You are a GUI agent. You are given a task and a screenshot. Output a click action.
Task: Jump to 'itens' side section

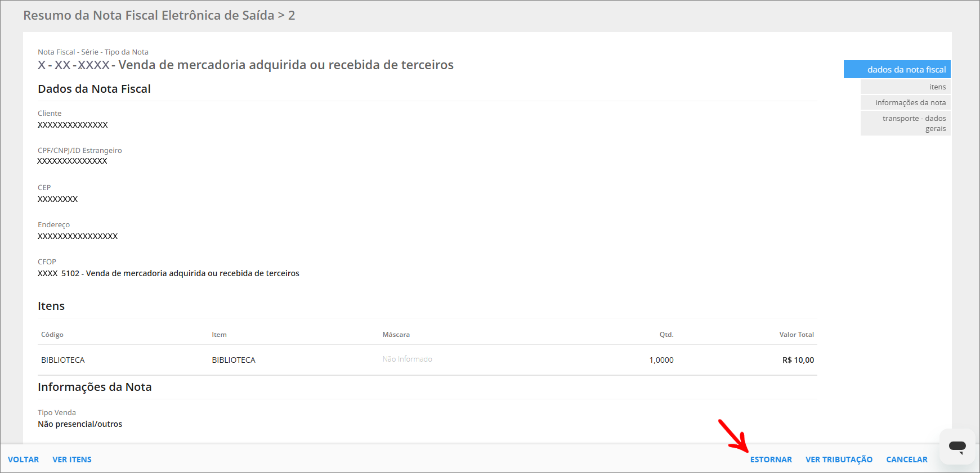click(905, 87)
